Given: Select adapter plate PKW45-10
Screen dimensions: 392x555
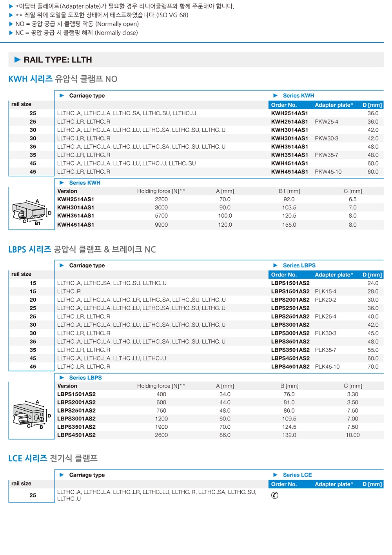Looking at the screenshot, I should pos(328,172).
